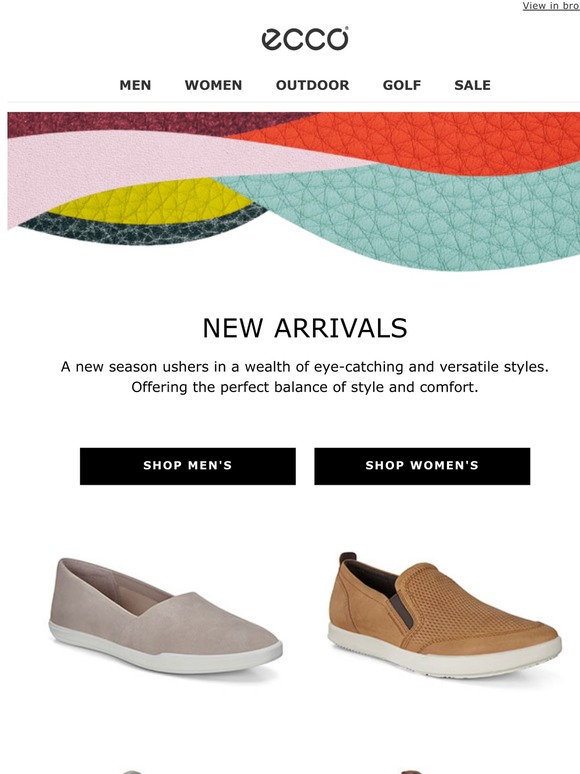Click the NEW ARRIVALS heading
580x774 pixels.
tap(305, 328)
